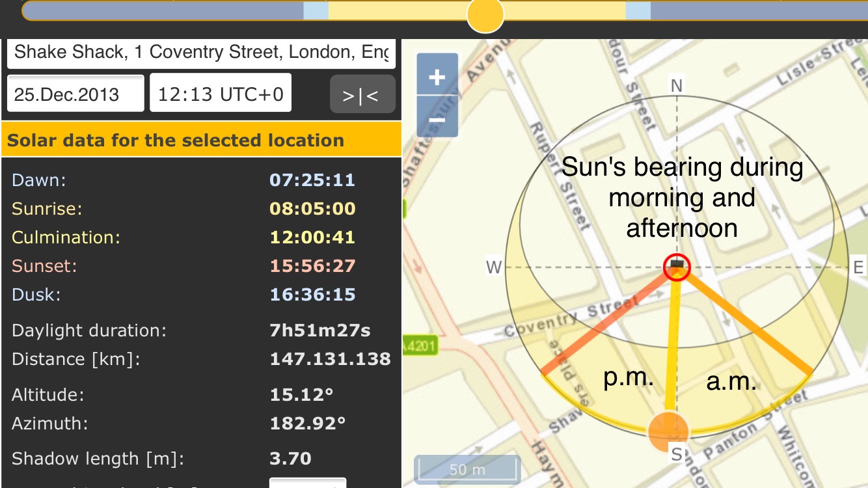This screenshot has height=488, width=868.
Task: Click the light blue dusk segment of the time bar
Action: click(x=638, y=10)
